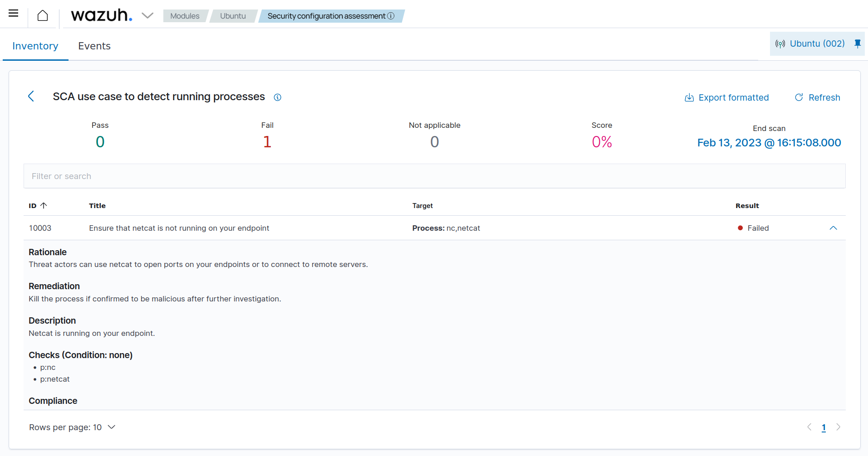The image size is (868, 456).
Task: Click the Not applicable count 0
Action: pos(435,142)
